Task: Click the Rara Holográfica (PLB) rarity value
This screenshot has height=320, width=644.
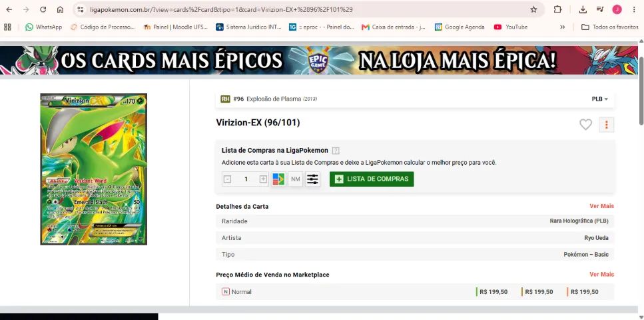Action: coord(579,221)
